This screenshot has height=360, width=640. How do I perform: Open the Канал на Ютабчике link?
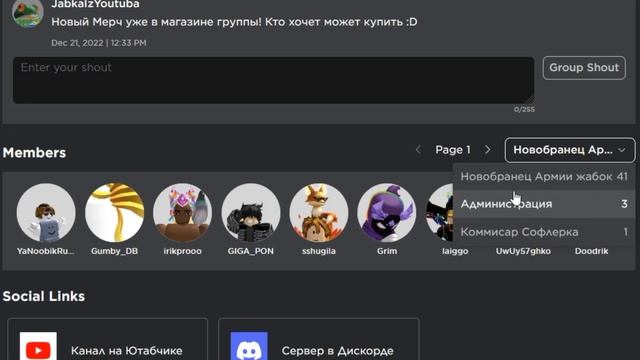[x=108, y=340]
